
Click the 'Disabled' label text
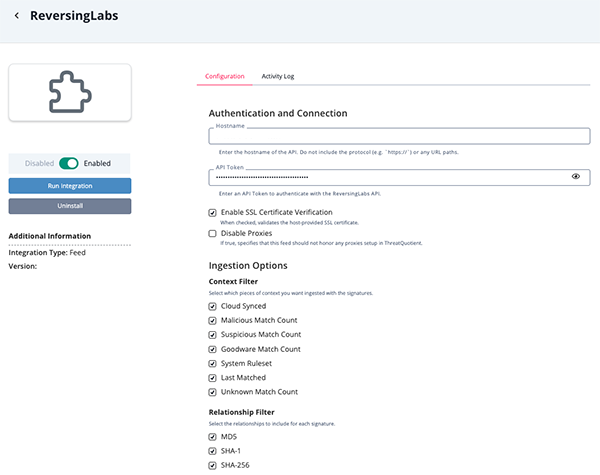click(39, 163)
